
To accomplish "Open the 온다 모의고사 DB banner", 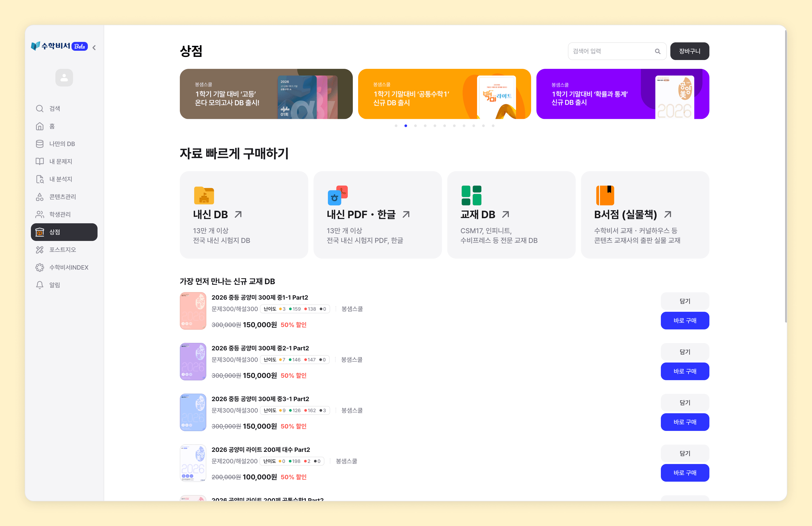I will [x=266, y=94].
